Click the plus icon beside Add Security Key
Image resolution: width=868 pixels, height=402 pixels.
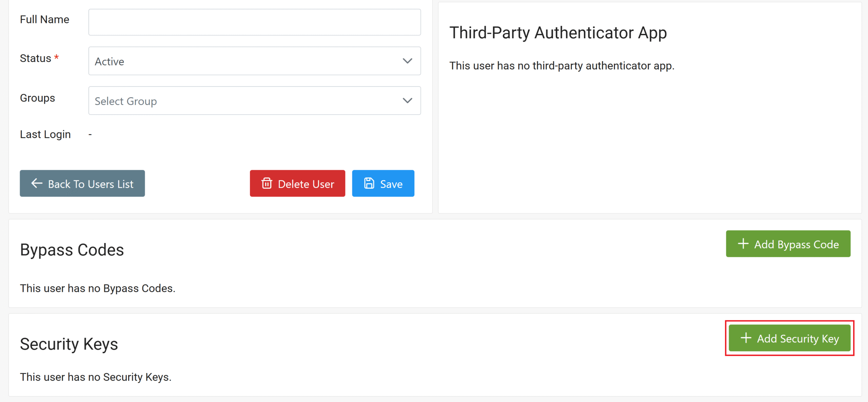[x=746, y=338]
